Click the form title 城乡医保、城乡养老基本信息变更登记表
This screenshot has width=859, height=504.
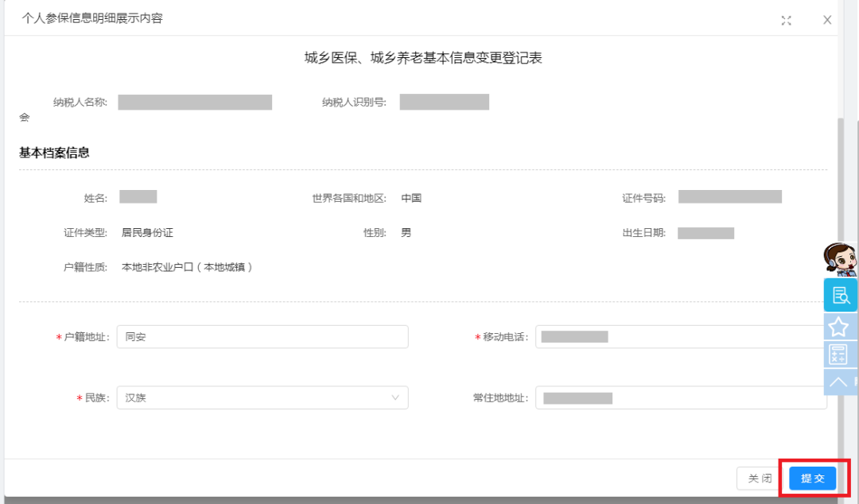[423, 58]
